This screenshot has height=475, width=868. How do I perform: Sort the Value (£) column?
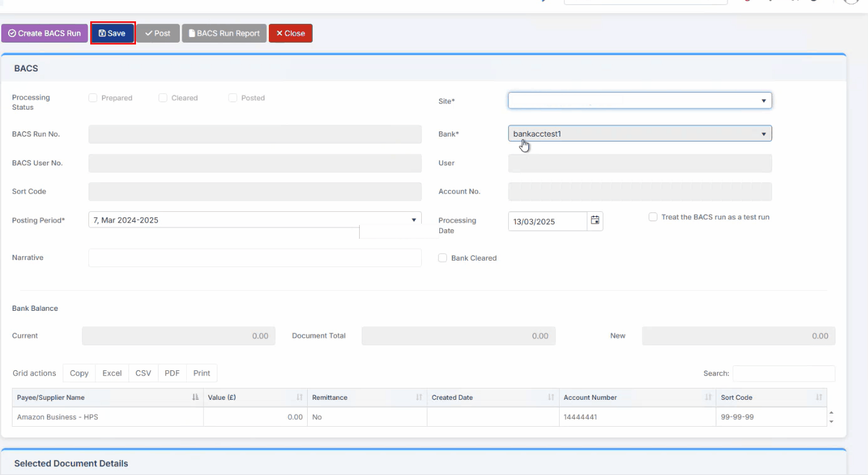300,397
